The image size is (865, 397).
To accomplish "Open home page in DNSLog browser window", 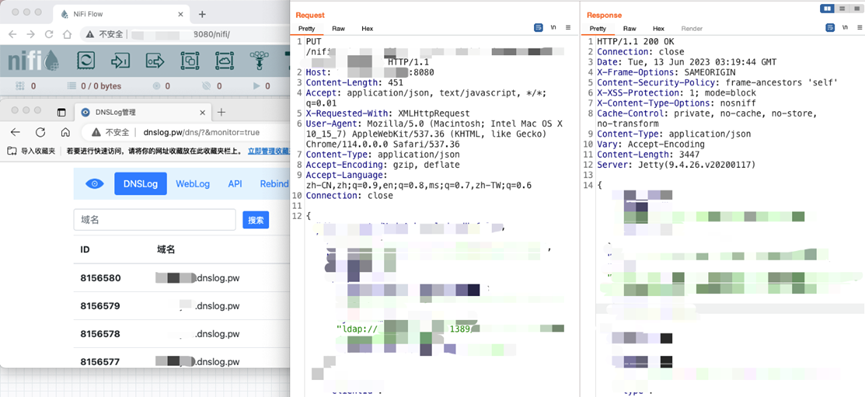I will [65, 132].
